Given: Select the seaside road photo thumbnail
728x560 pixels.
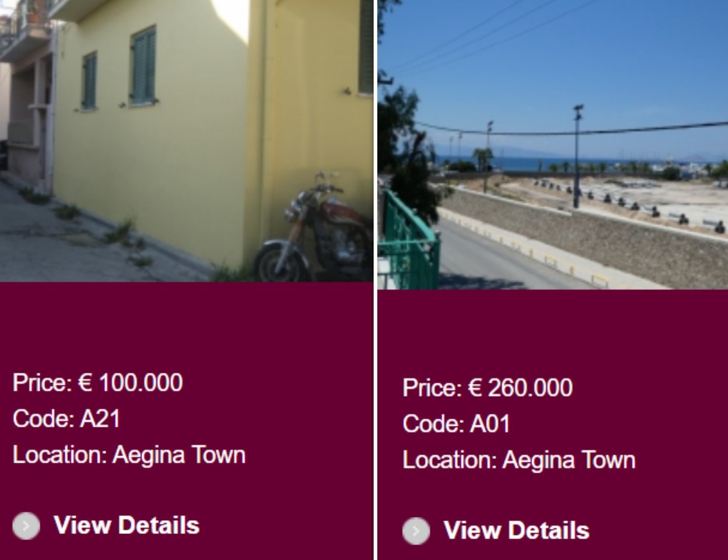Looking at the screenshot, I should pyautogui.click(x=553, y=144).
